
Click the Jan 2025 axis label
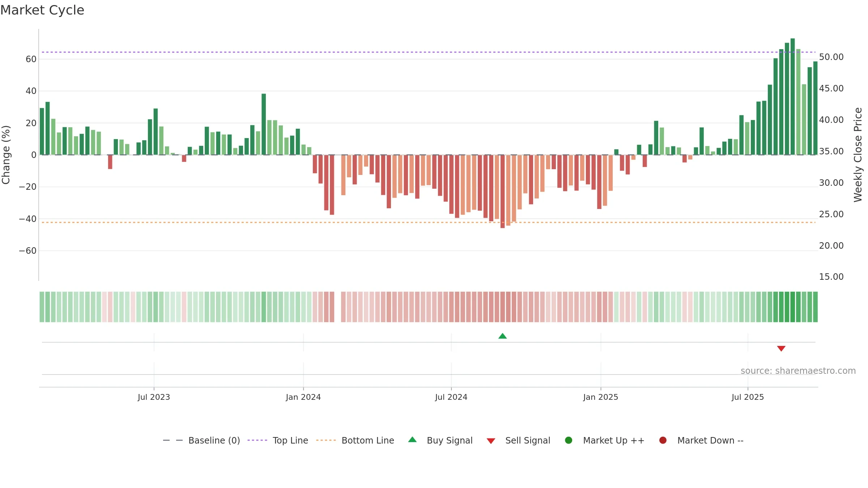(601, 397)
